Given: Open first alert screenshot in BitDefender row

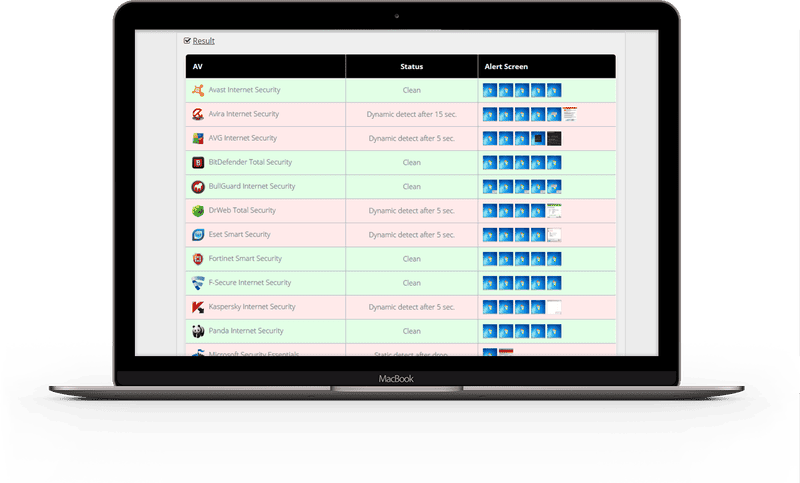Looking at the screenshot, I should (x=490, y=163).
